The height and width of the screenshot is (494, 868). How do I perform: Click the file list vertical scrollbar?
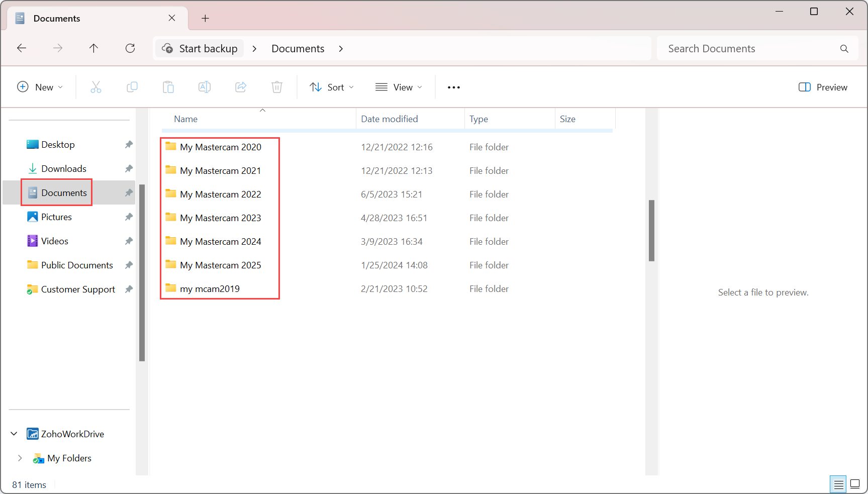(651, 231)
